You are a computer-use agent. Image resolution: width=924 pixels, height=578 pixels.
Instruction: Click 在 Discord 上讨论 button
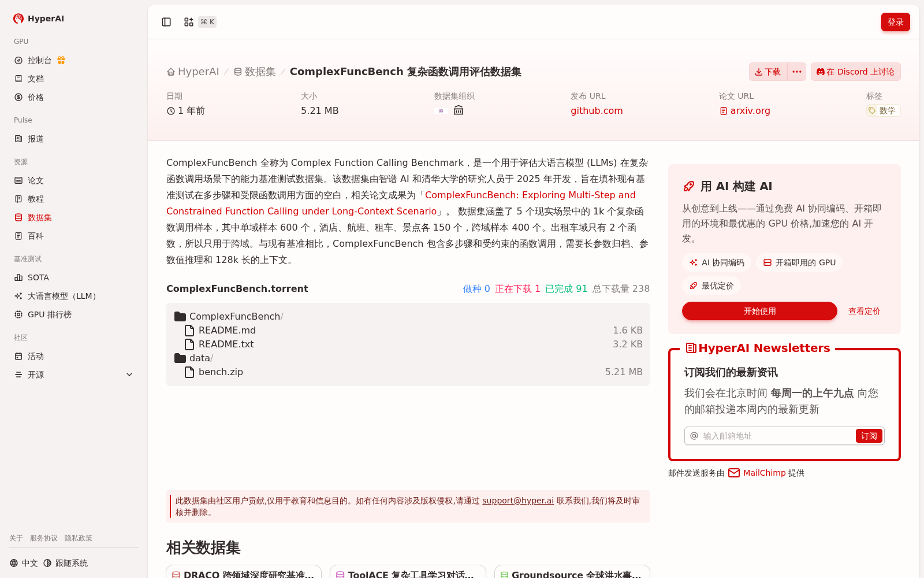pyautogui.click(x=855, y=72)
